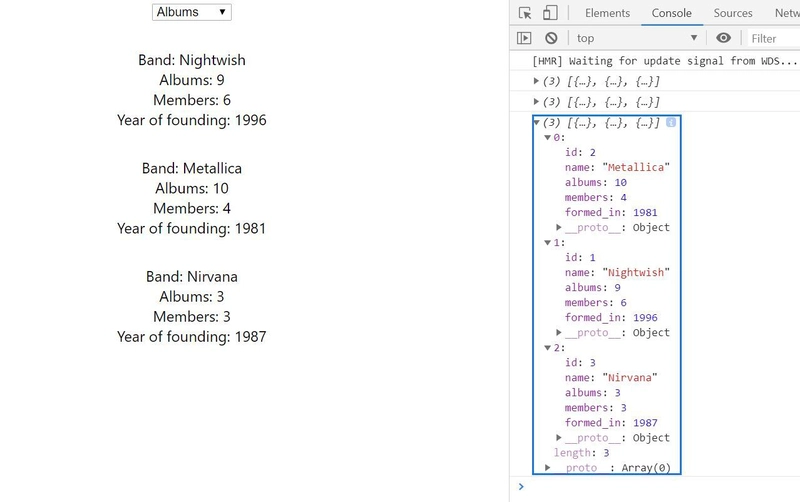Expand the __proto__: Array(0) entry
800x502 pixels.
(x=548, y=468)
